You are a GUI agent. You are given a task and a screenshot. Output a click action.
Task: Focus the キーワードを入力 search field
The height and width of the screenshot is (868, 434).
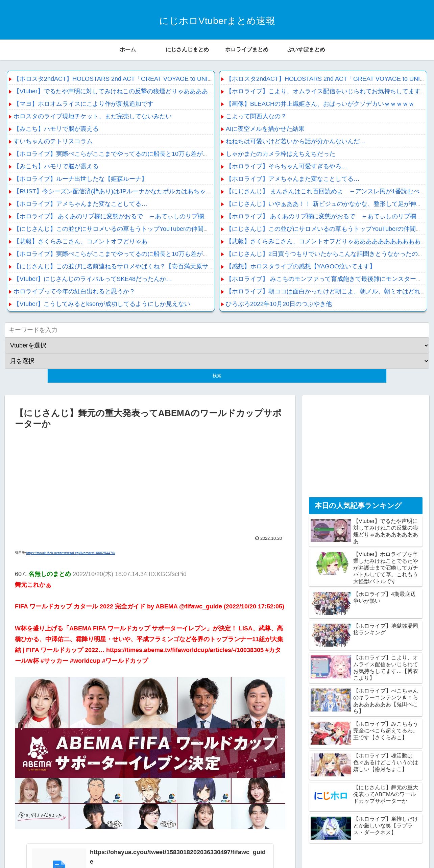(x=217, y=330)
